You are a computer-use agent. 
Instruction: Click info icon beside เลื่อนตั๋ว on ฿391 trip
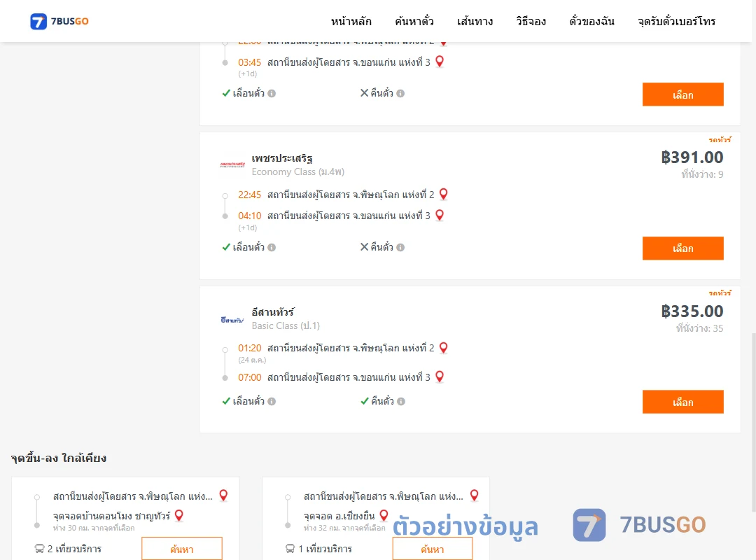tap(272, 247)
